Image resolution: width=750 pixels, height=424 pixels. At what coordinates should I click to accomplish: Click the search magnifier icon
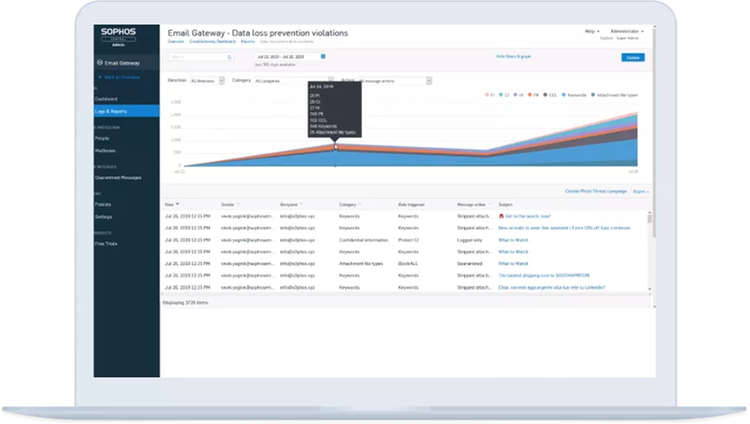(x=229, y=57)
